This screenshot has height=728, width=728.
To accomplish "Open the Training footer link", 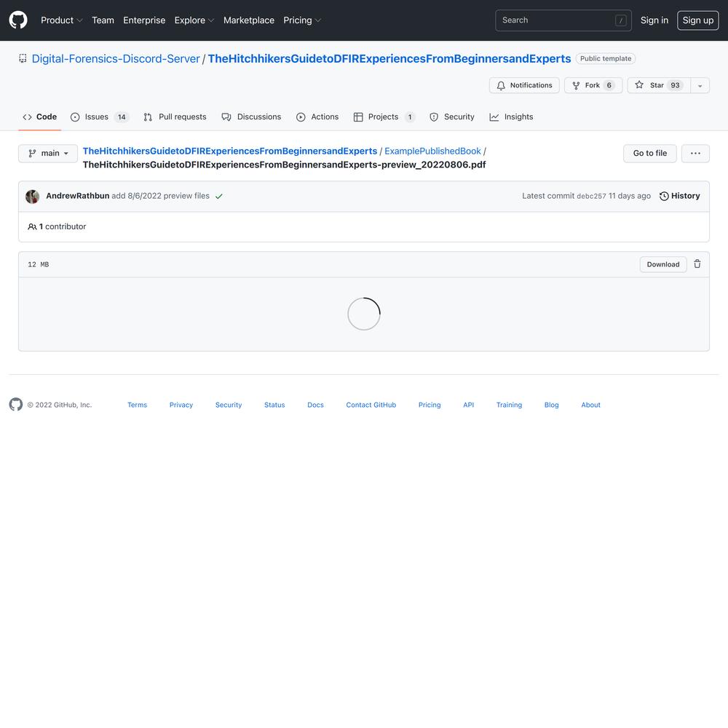I will click(509, 405).
